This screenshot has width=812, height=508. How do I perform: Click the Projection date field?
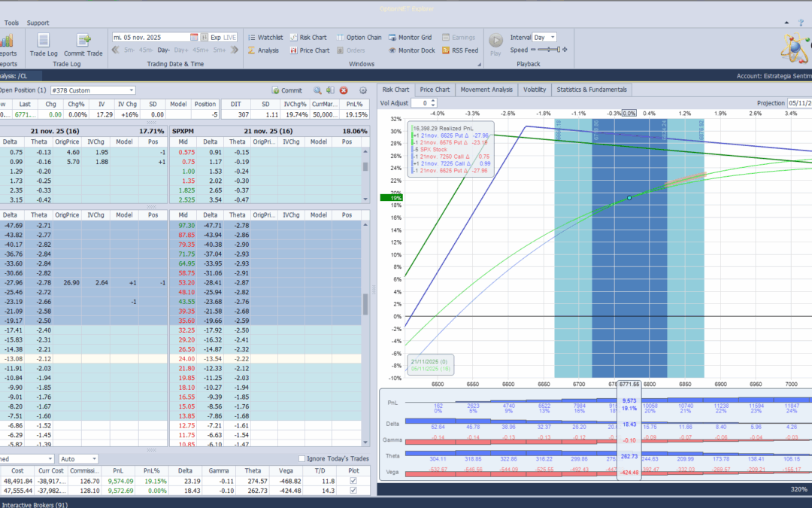coord(799,103)
